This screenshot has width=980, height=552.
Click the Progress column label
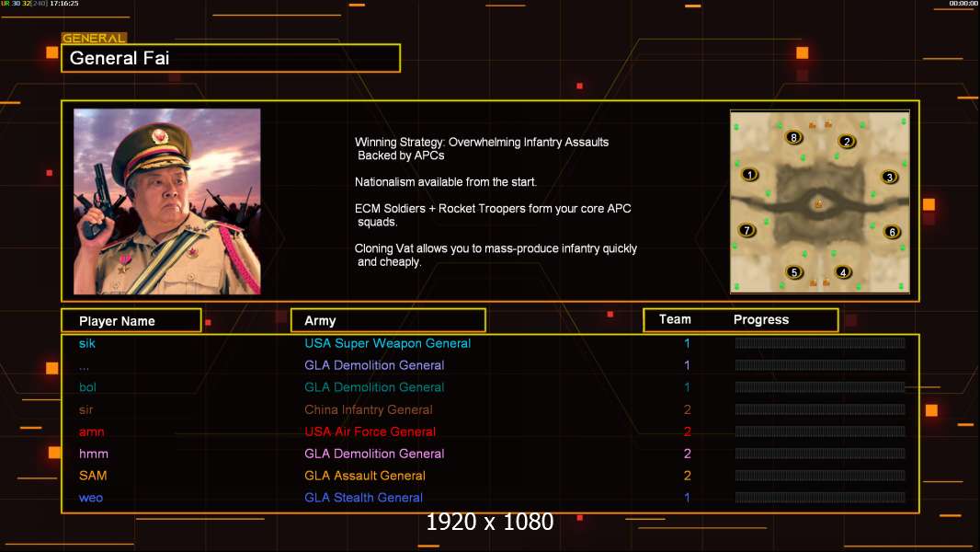pos(760,319)
